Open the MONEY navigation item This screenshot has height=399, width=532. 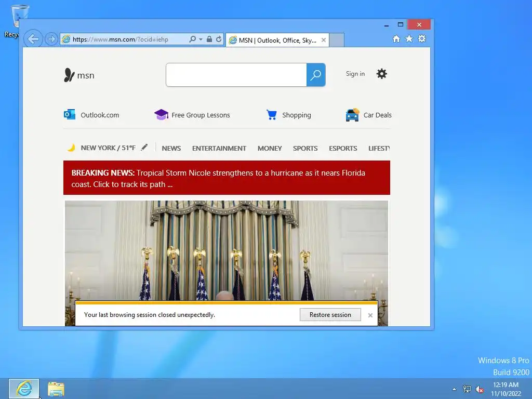(x=270, y=148)
